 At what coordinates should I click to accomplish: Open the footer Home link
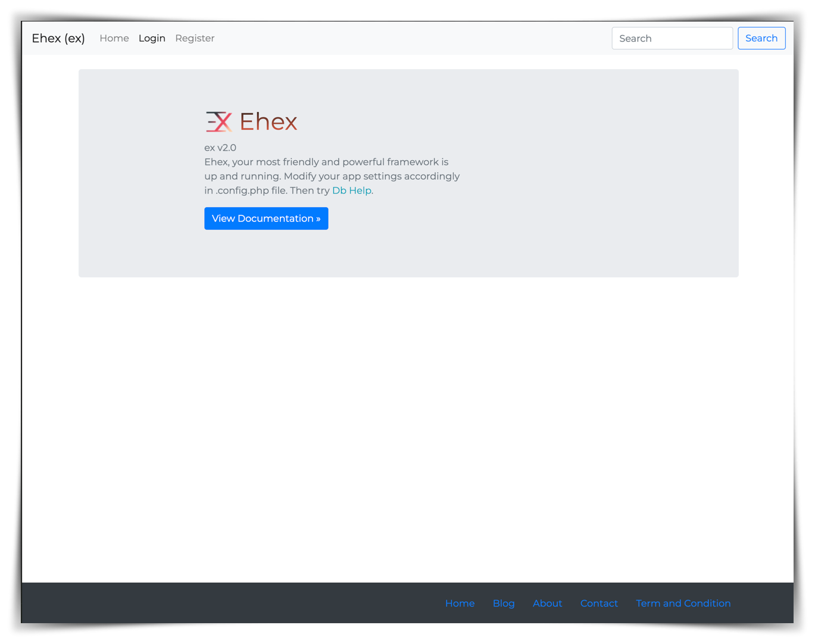460,603
